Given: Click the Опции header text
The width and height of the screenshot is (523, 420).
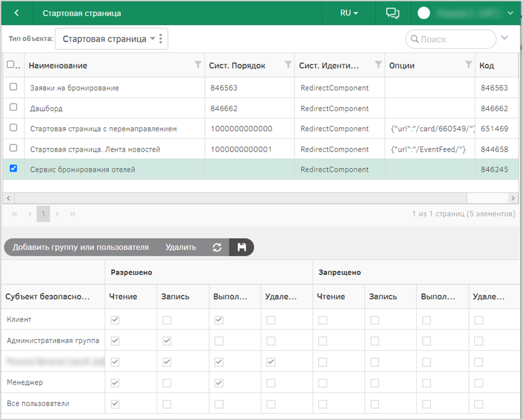Looking at the screenshot, I should [x=402, y=66].
